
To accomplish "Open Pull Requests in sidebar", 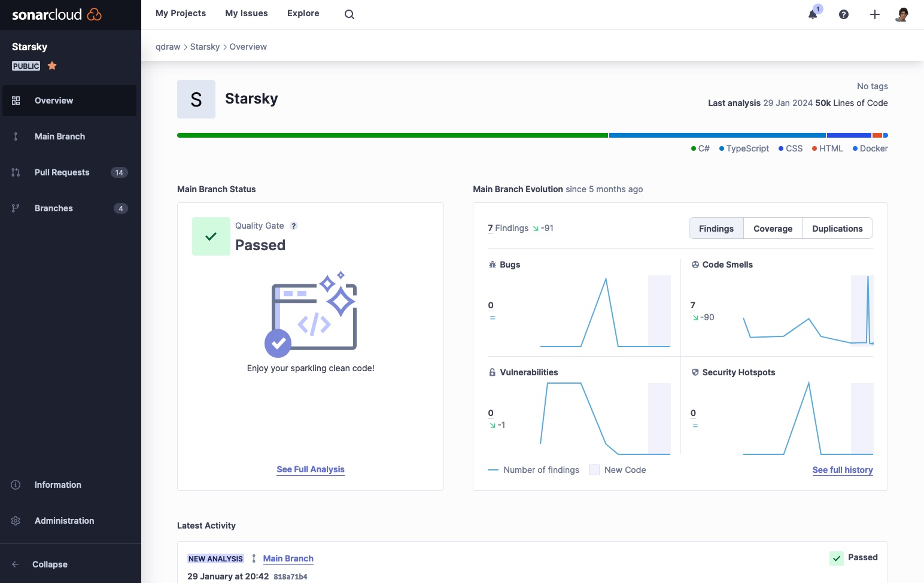I will tap(69, 172).
